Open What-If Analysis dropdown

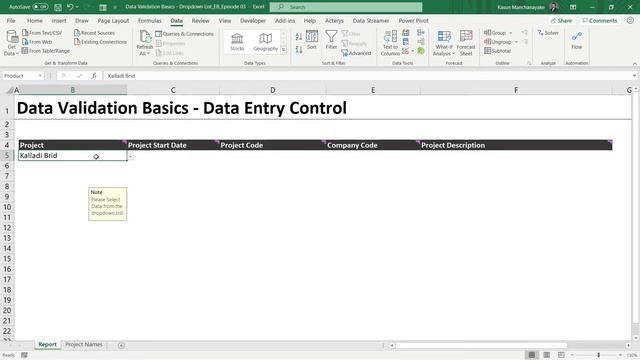click(x=444, y=43)
